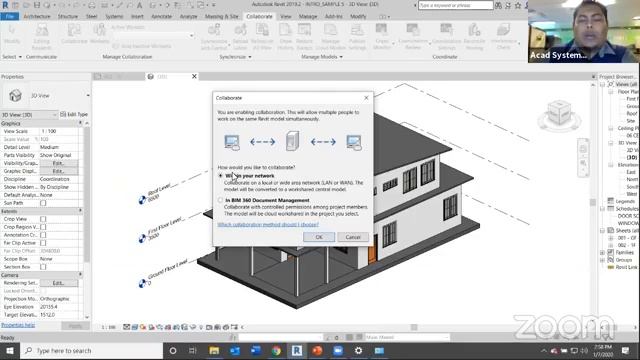Click the Relinquish All Mine icon
The image size is (640, 360).
pos(262,30)
